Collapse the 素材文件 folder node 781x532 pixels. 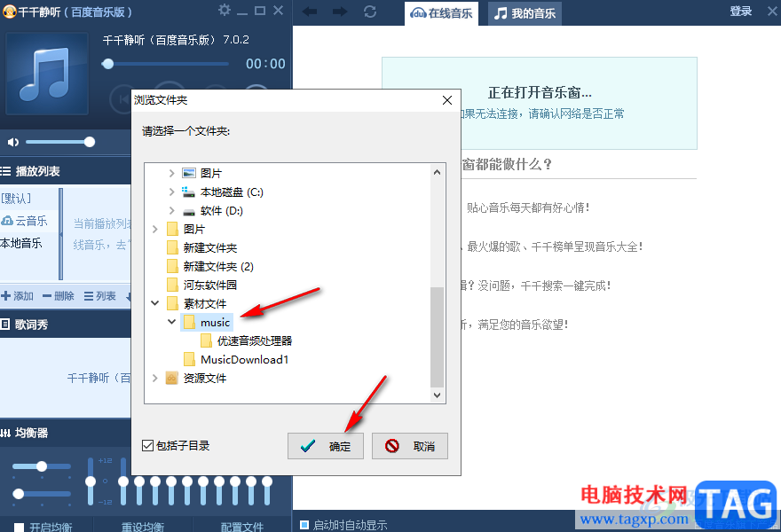(x=155, y=303)
